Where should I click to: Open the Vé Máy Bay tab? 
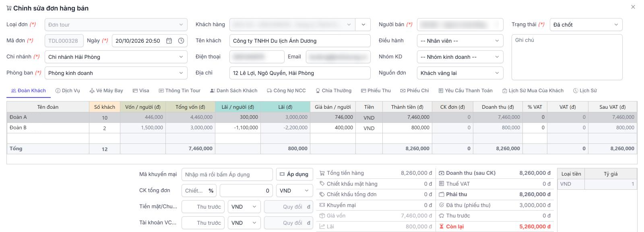click(106, 91)
